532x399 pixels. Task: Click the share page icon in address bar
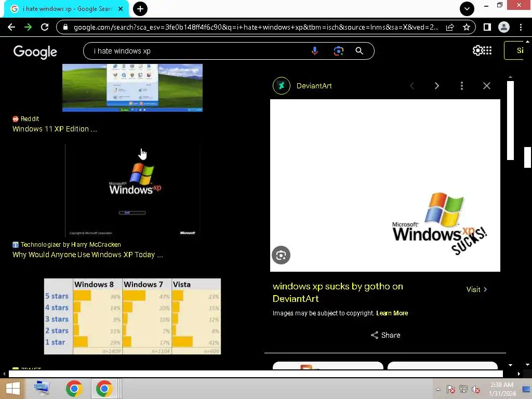tap(450, 27)
